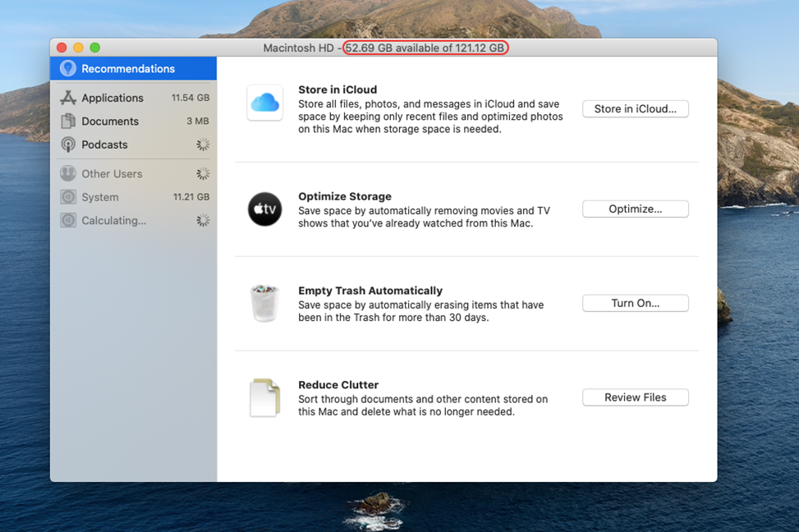799x532 pixels.
Task: Click the Podcasts antenna icon
Action: click(x=68, y=144)
